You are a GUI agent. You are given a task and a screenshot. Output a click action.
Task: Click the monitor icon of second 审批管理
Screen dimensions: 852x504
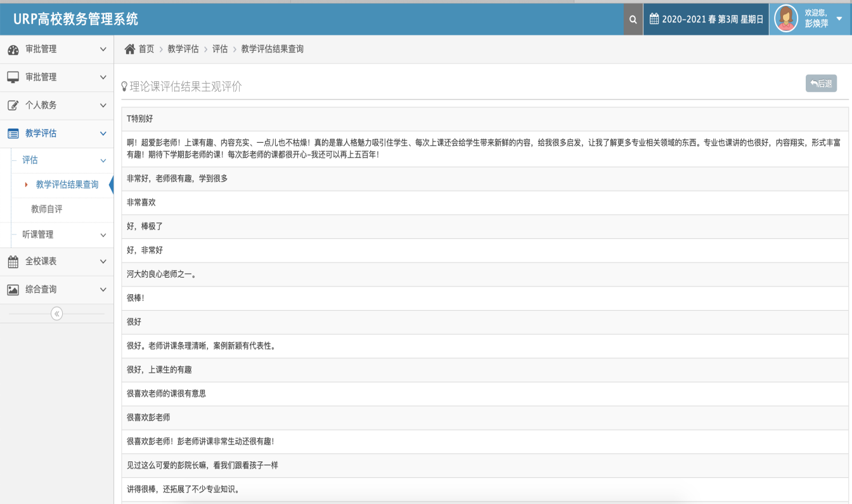[x=13, y=77]
